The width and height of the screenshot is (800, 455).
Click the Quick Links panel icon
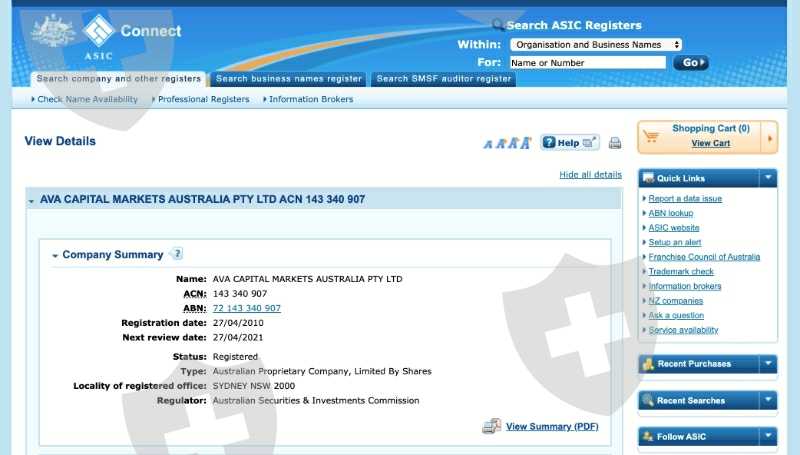648,178
